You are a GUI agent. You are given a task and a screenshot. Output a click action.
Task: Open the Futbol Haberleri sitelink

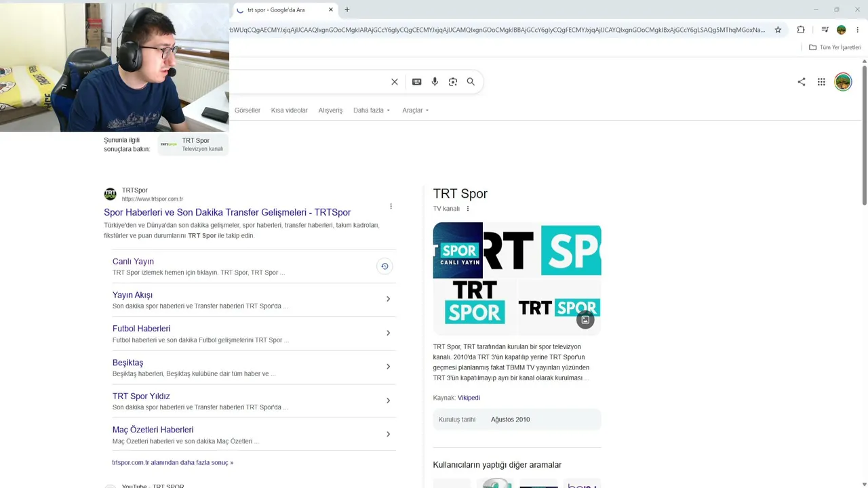(x=141, y=329)
